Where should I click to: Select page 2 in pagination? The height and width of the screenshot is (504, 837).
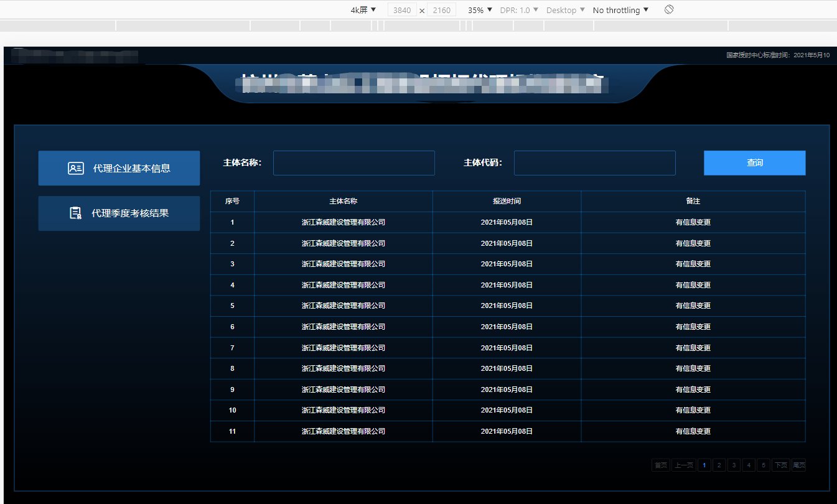(x=719, y=465)
